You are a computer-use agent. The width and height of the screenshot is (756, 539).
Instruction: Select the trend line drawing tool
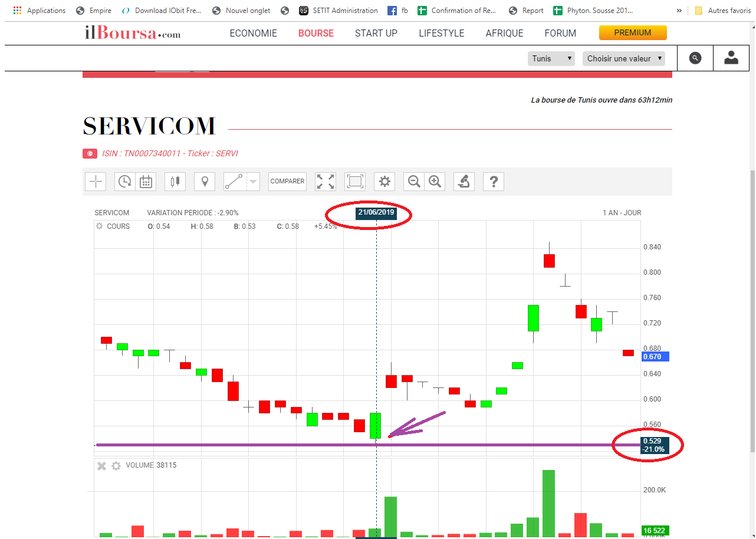click(x=235, y=182)
